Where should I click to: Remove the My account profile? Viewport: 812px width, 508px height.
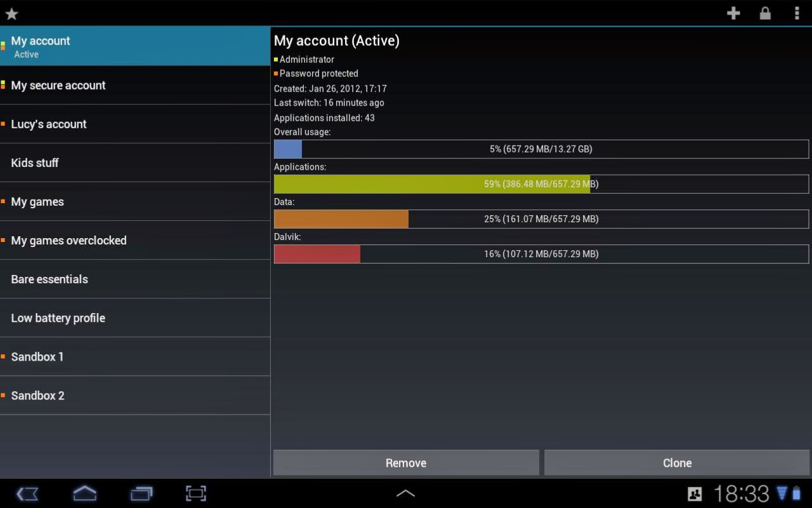pyautogui.click(x=405, y=463)
